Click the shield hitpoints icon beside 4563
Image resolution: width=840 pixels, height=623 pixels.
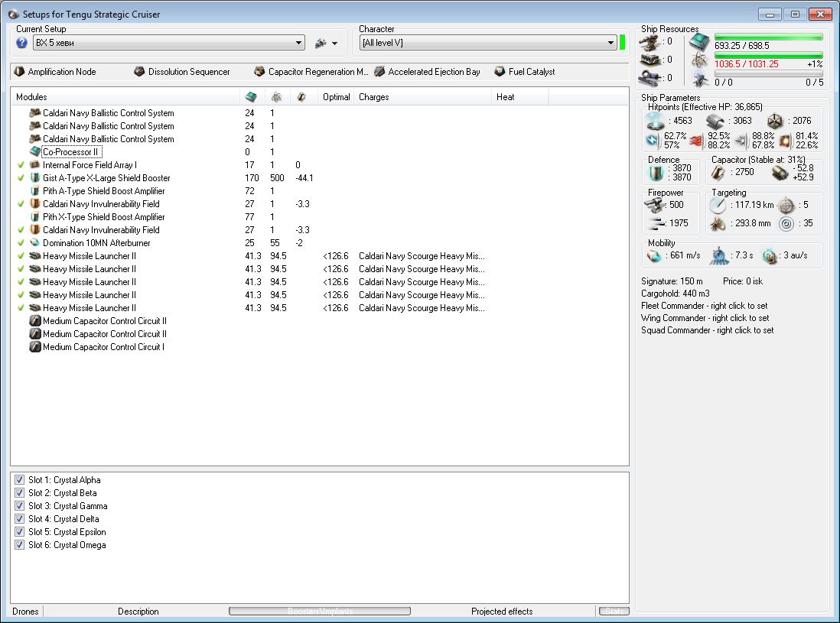(x=655, y=122)
